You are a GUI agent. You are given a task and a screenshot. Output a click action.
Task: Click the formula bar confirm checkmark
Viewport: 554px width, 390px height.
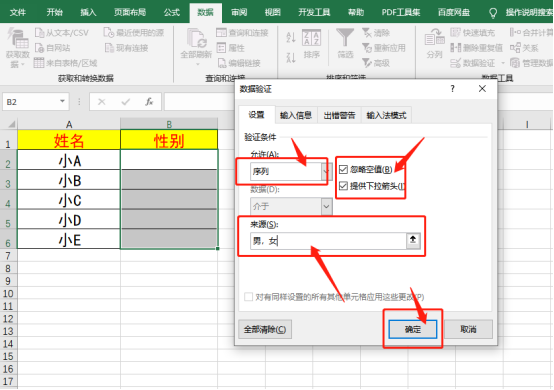(x=125, y=102)
